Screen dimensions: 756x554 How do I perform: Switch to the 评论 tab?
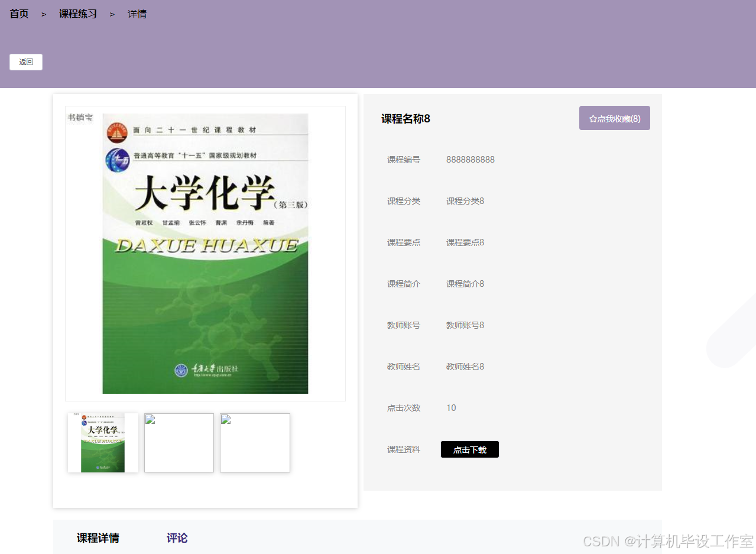coord(176,537)
